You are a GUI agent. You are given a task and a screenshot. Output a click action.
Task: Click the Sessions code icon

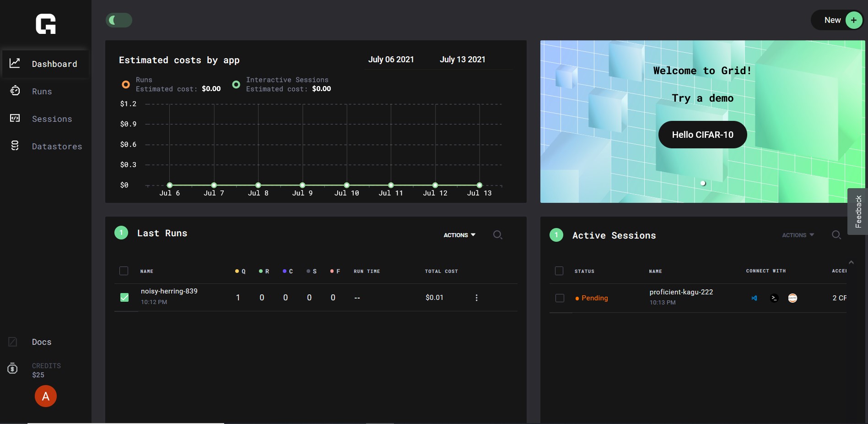15,118
